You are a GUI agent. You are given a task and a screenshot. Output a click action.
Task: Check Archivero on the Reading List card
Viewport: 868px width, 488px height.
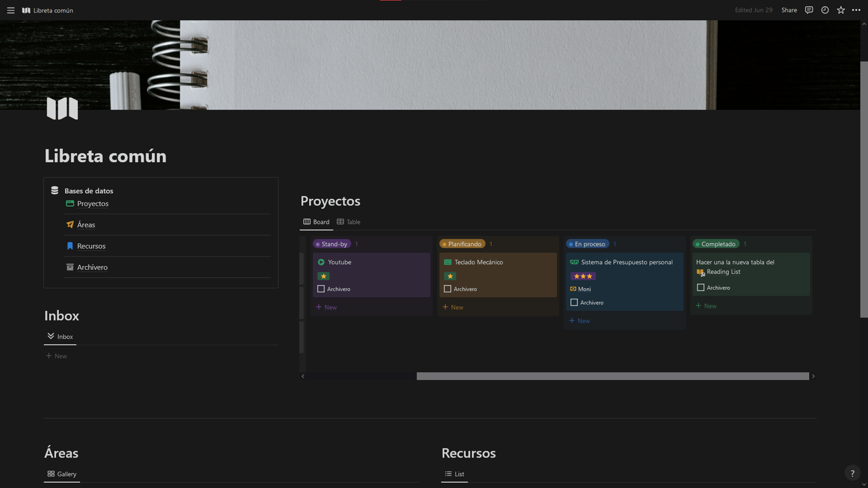tap(701, 287)
